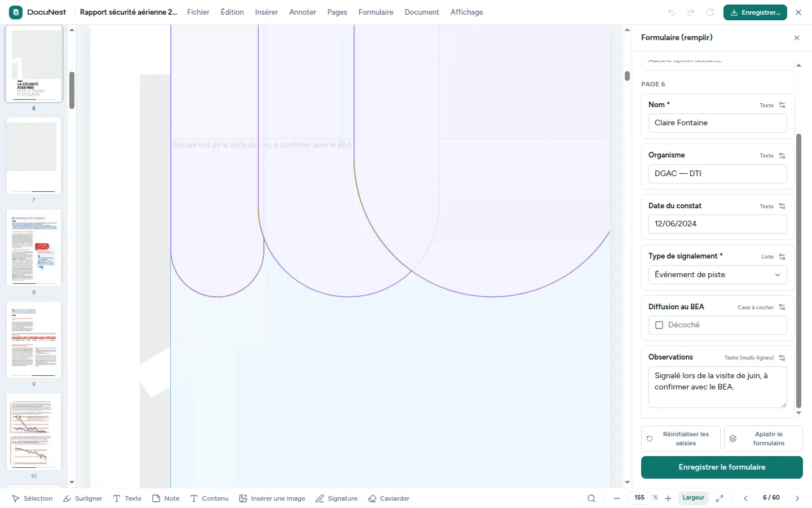Screen dimensions: 812x508
Task: Open the Édition menu
Action: pos(232,12)
